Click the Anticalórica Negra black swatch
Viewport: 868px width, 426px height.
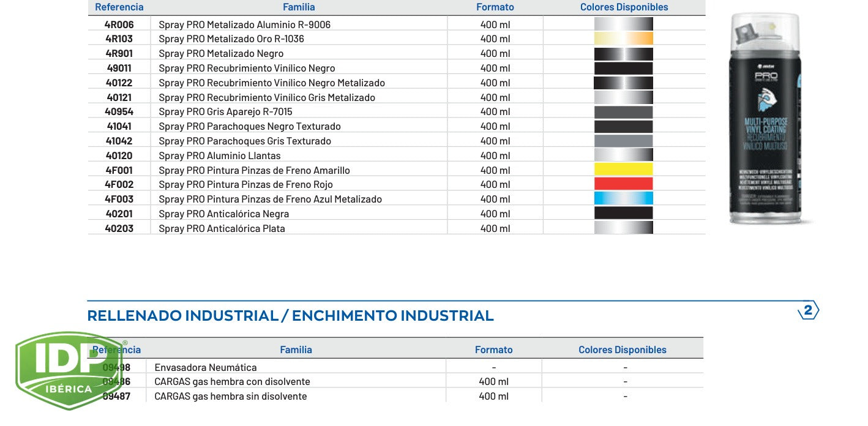(x=623, y=214)
